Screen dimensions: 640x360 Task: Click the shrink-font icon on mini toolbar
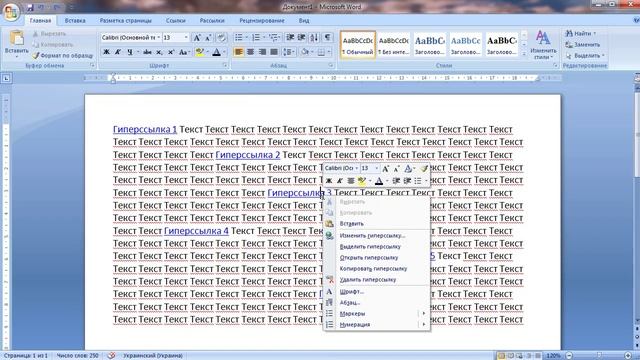tap(396, 169)
